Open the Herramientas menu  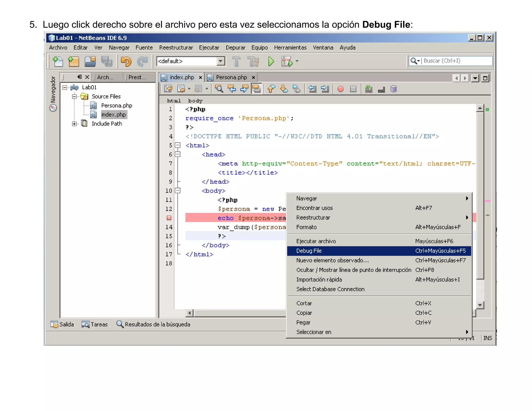tap(290, 48)
